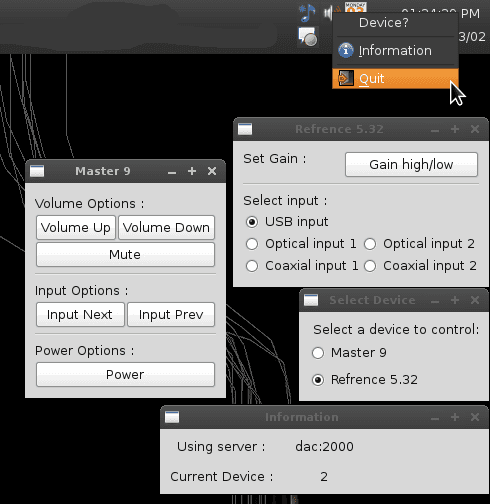
Task: Click the Refrence 5.32 title bar text
Action: pos(339,129)
